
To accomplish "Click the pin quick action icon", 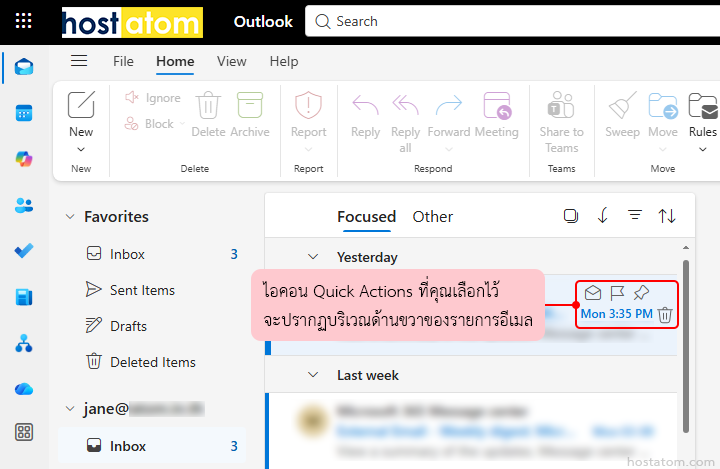I will (x=641, y=293).
